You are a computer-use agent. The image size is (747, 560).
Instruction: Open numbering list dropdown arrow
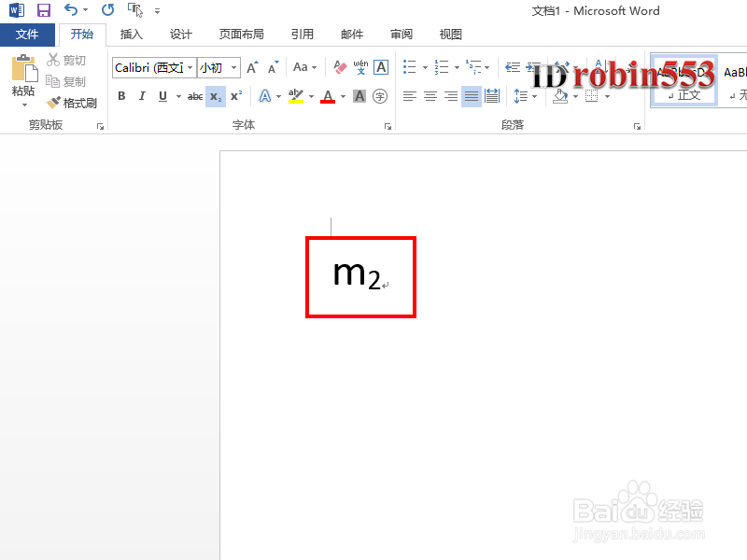[x=457, y=67]
